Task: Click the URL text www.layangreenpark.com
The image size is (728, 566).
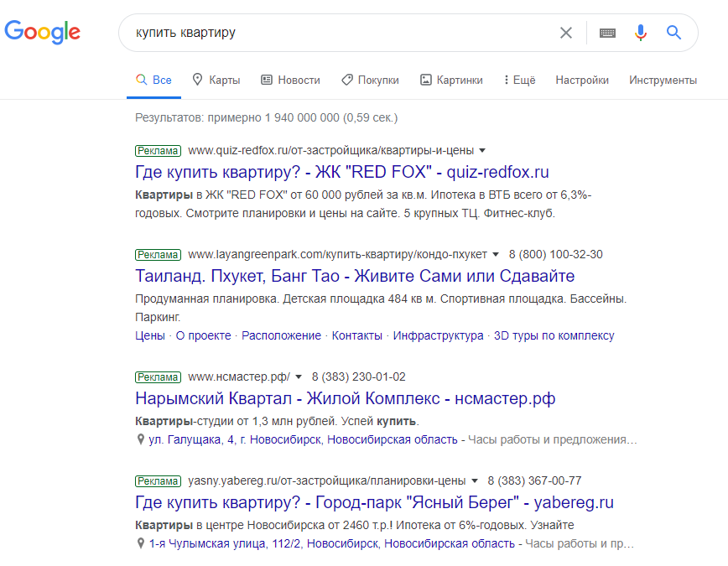Action: tap(337, 254)
